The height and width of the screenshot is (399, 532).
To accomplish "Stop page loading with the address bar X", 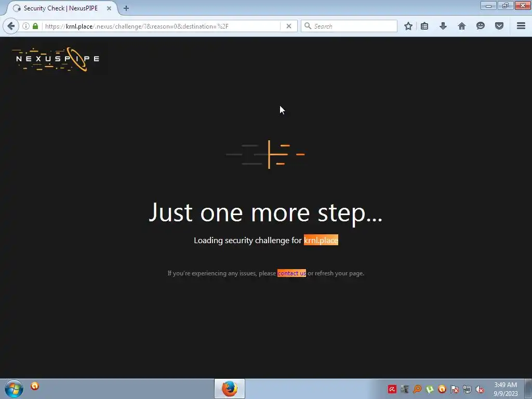I will (x=289, y=26).
